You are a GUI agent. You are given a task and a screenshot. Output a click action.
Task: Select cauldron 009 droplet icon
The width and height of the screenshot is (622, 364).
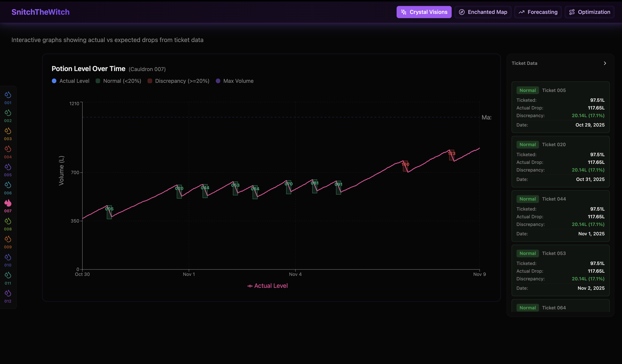point(8,239)
